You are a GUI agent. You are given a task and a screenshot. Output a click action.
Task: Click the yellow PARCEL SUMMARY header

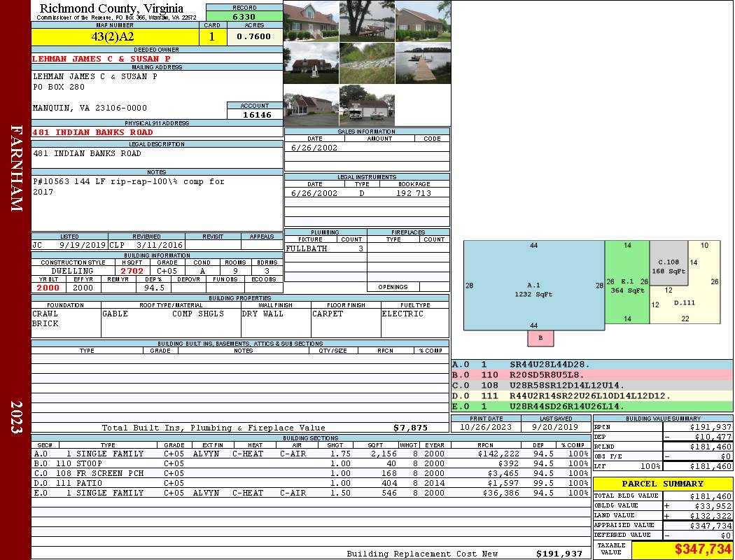point(663,484)
